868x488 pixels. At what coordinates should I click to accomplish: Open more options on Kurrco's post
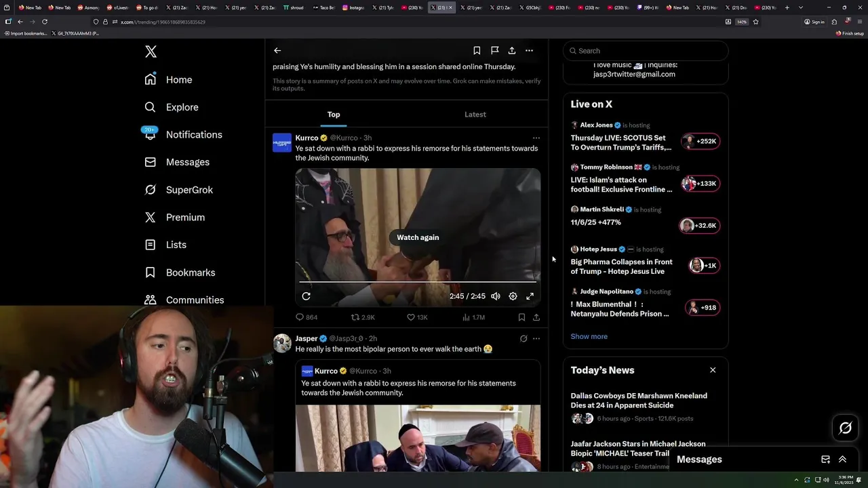click(536, 138)
